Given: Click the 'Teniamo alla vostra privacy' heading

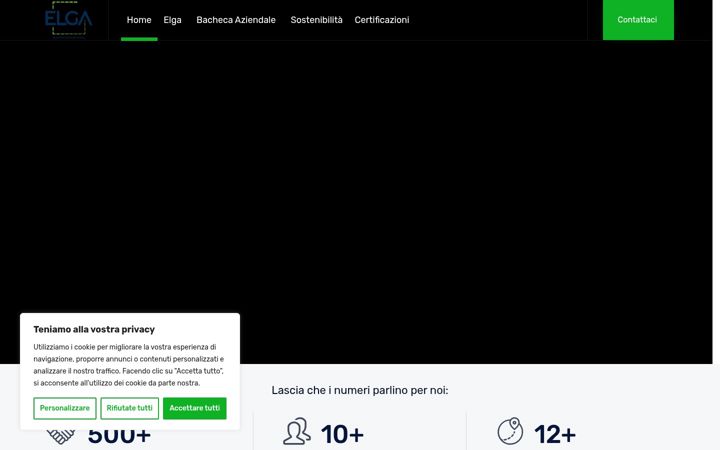Looking at the screenshot, I should pyautogui.click(x=94, y=329).
